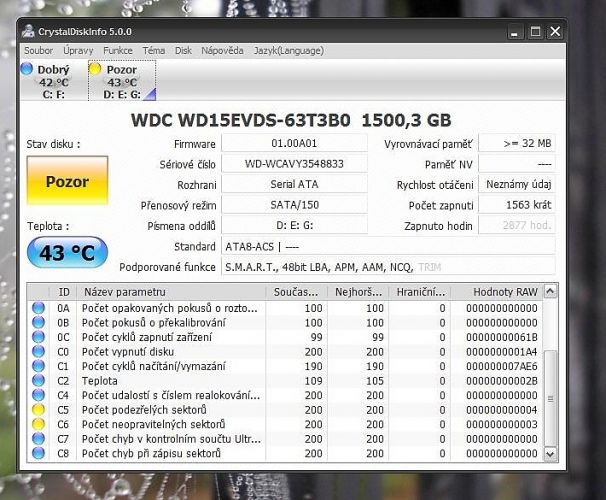Select row Počet pokusů o překalibrování
Image resolution: width=606 pixels, height=500 pixels.
(x=285, y=323)
